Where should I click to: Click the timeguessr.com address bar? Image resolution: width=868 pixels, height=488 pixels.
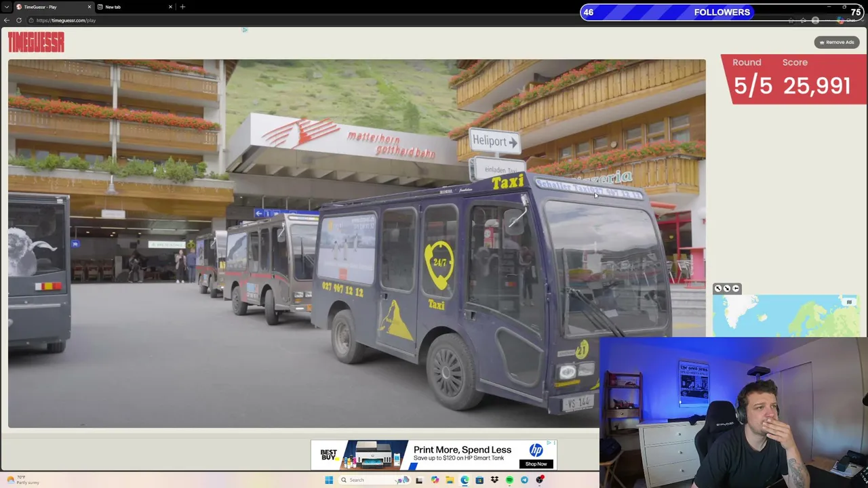coord(407,20)
